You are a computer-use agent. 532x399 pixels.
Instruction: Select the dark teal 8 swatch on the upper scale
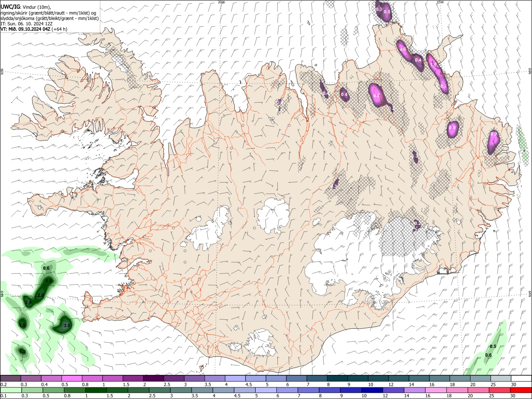pos(337,378)
